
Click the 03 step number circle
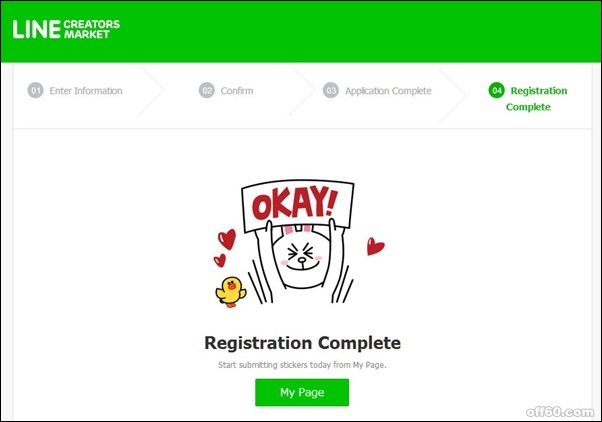coord(331,91)
